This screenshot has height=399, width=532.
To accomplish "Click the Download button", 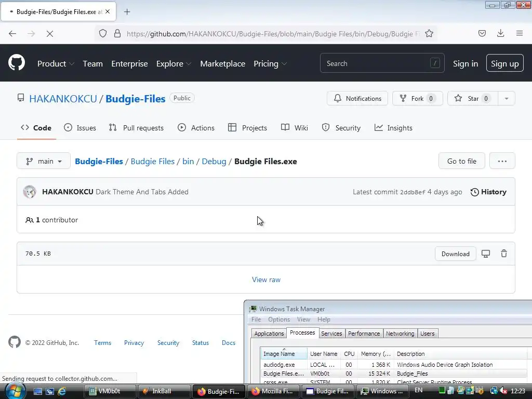I will (455, 254).
